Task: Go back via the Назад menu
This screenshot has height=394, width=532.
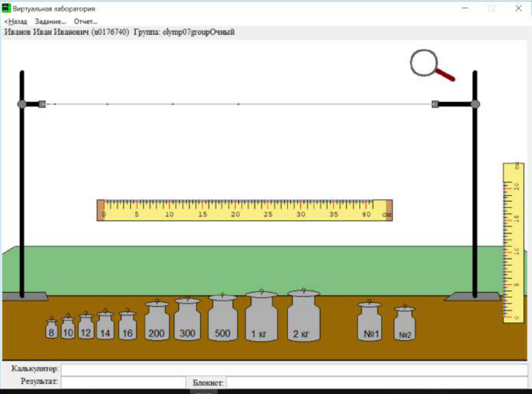Action: (x=16, y=21)
